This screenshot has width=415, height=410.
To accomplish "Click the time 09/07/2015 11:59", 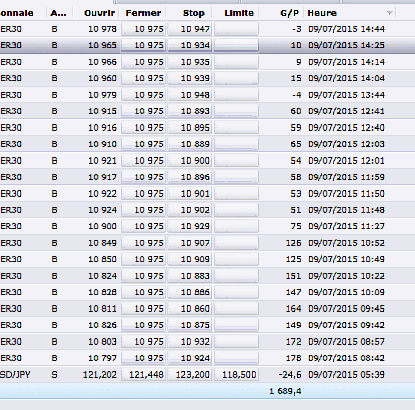I will tap(346, 177).
